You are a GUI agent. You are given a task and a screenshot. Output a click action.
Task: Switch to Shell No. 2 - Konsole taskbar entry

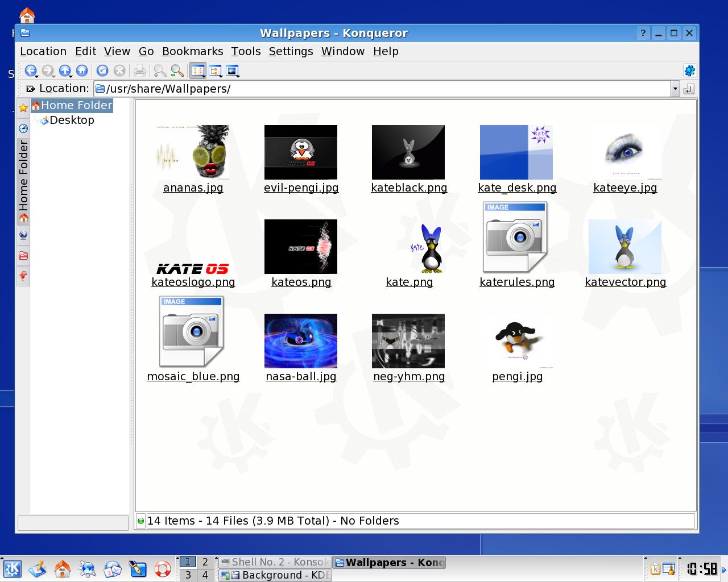point(275,562)
